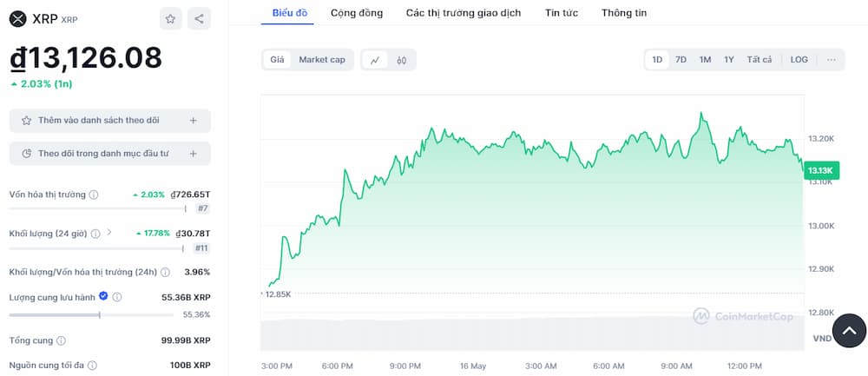Image resolution: width=868 pixels, height=376 pixels.
Task: Toggle chart to Market cap view
Action: pos(321,60)
